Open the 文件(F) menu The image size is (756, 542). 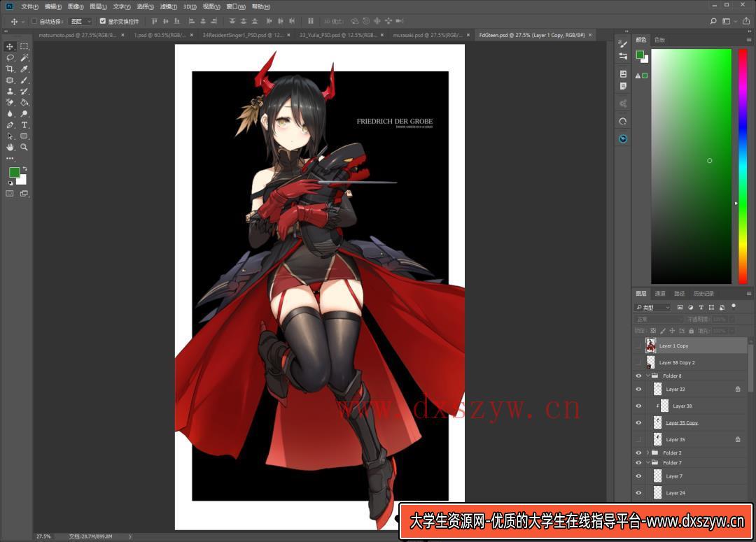pos(30,7)
